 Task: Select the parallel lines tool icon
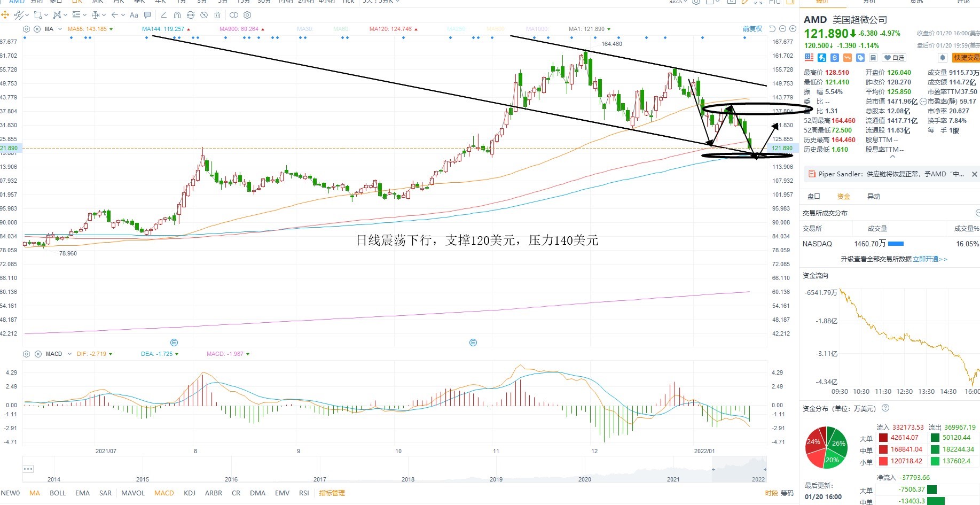[76, 15]
